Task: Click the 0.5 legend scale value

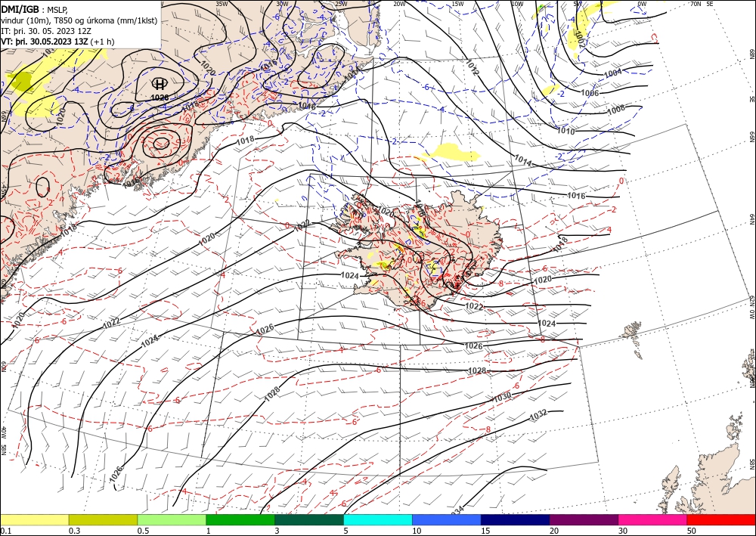Action: [x=143, y=531]
